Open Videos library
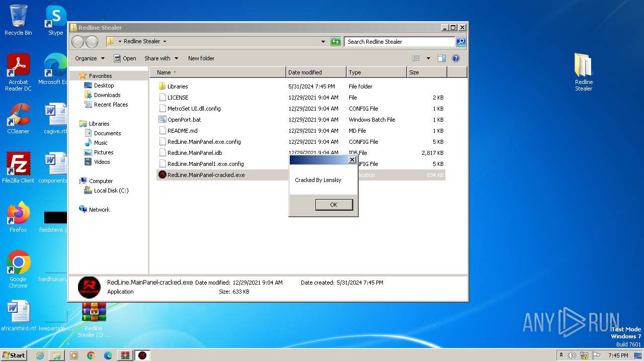 (102, 162)
